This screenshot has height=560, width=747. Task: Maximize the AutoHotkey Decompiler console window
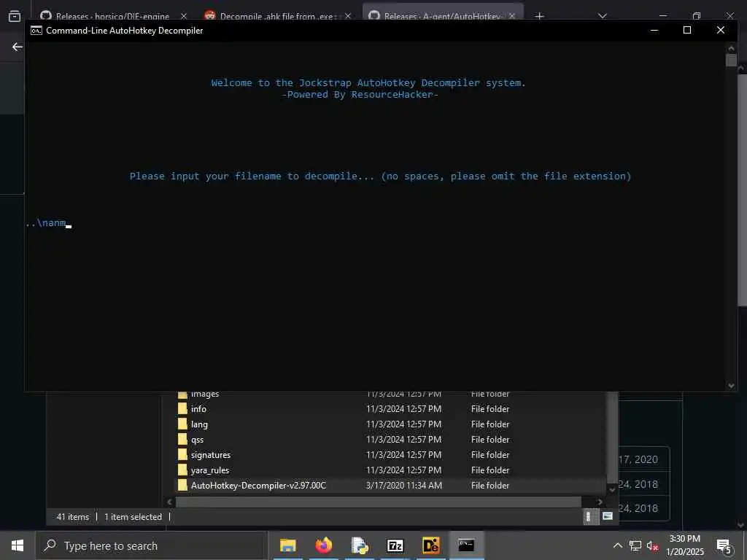(x=687, y=30)
